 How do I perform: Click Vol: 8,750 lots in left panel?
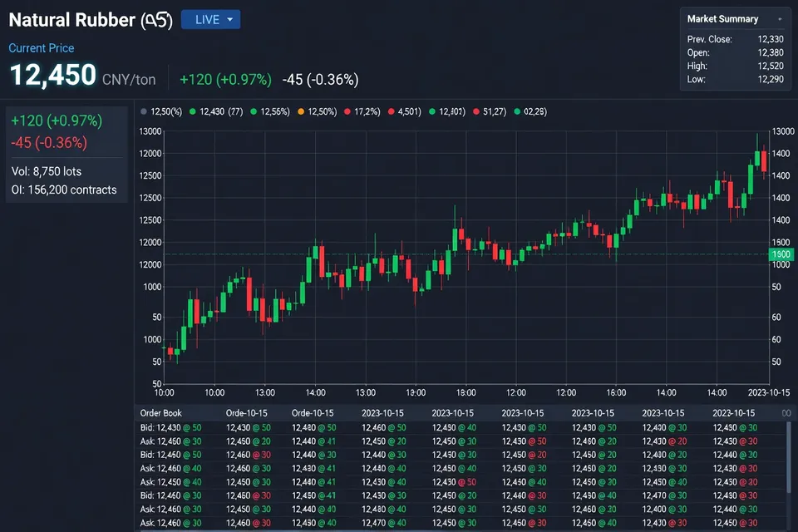coord(47,171)
